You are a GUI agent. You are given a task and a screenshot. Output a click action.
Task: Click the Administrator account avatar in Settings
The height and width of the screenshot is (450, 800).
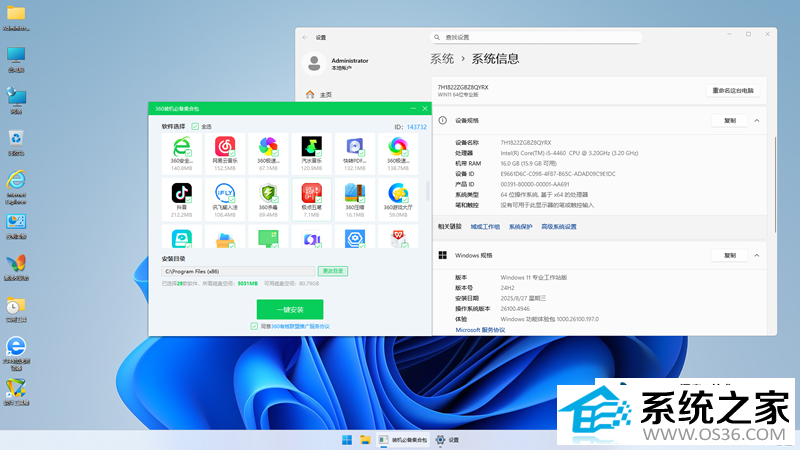point(314,63)
